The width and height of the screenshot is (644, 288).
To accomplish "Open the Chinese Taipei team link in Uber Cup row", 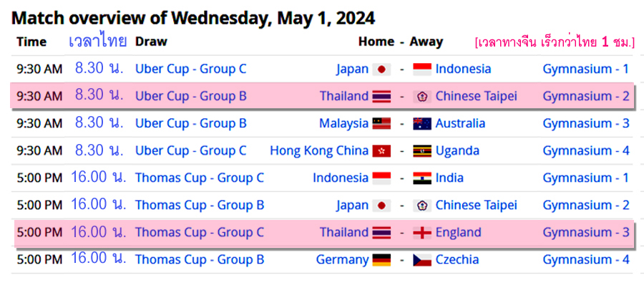I will point(476,96).
